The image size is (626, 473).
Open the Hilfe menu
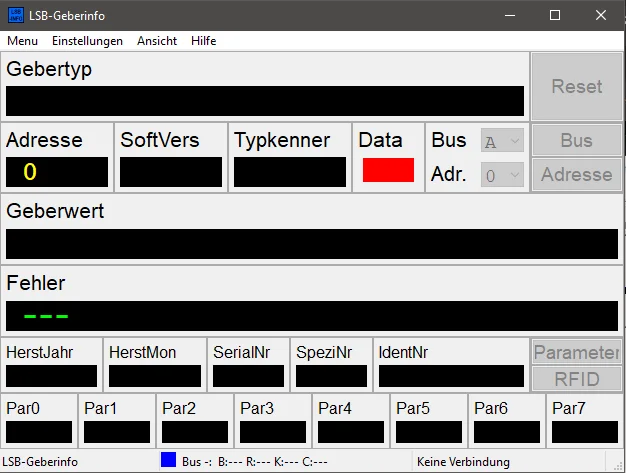[204, 41]
